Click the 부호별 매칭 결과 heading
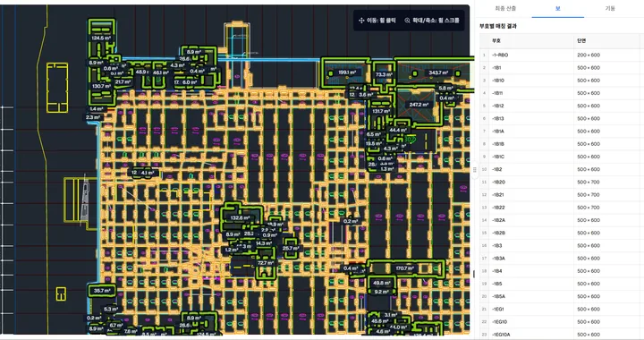Image resolution: width=644 pixels, height=340 pixels. pos(498,26)
